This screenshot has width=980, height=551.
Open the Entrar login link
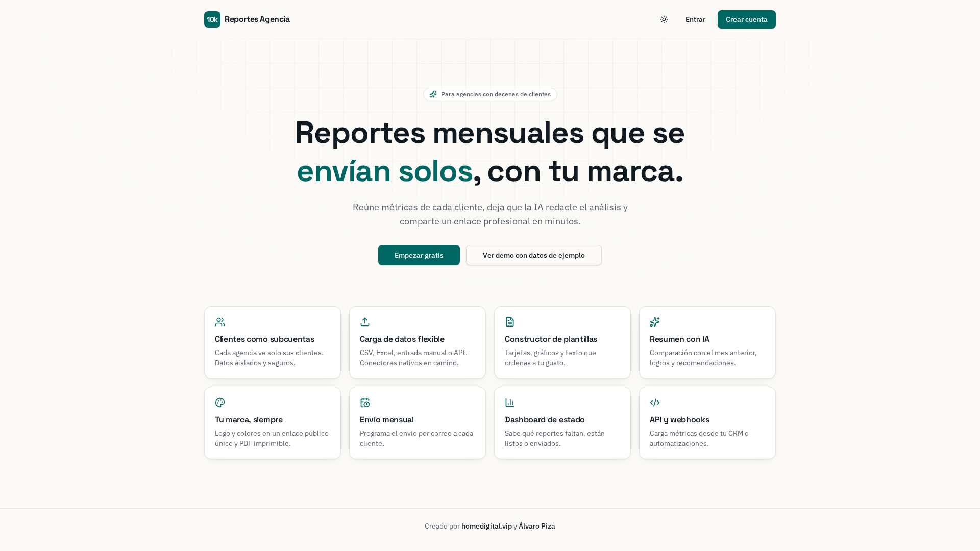click(695, 19)
